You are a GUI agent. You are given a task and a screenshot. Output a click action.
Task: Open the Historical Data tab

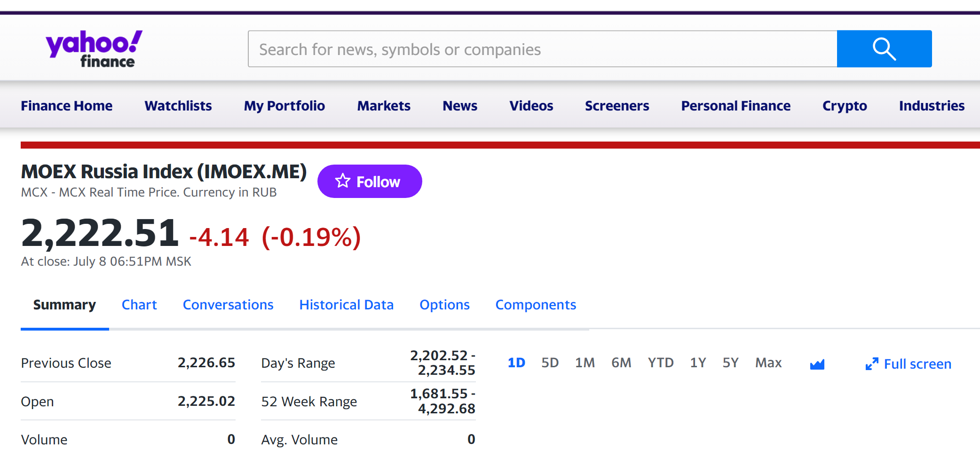347,305
